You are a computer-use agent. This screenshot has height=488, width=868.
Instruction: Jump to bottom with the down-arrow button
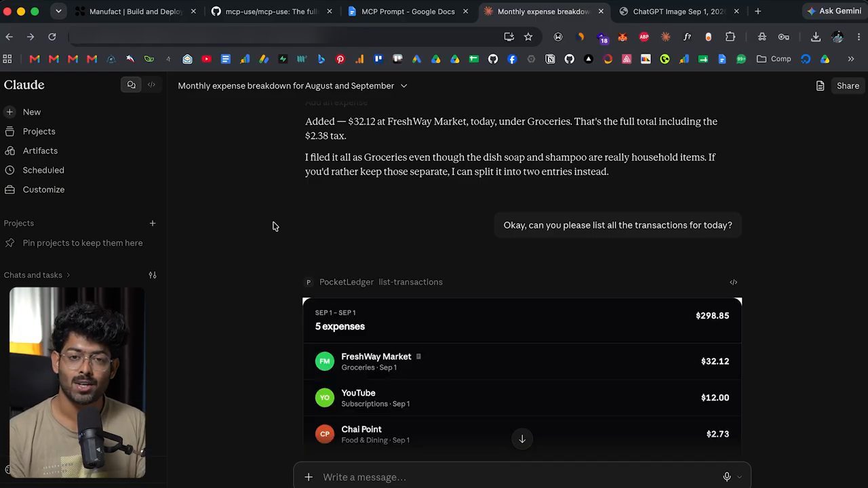point(522,439)
